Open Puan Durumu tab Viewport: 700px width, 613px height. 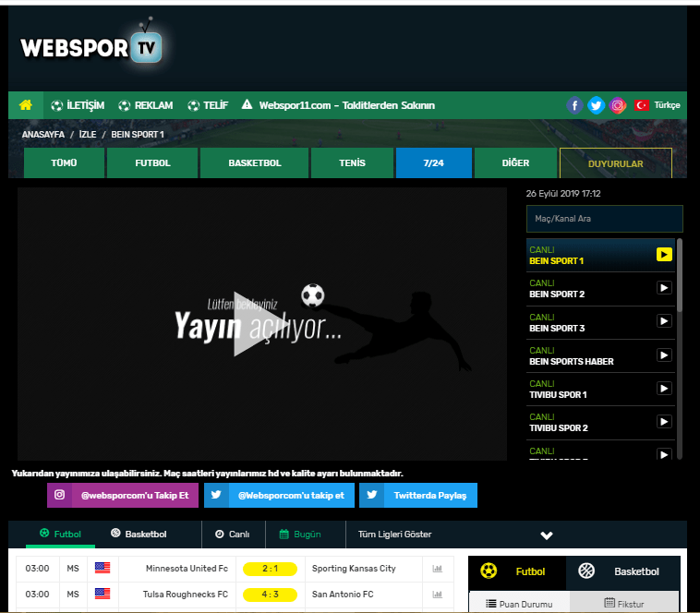[x=519, y=604]
